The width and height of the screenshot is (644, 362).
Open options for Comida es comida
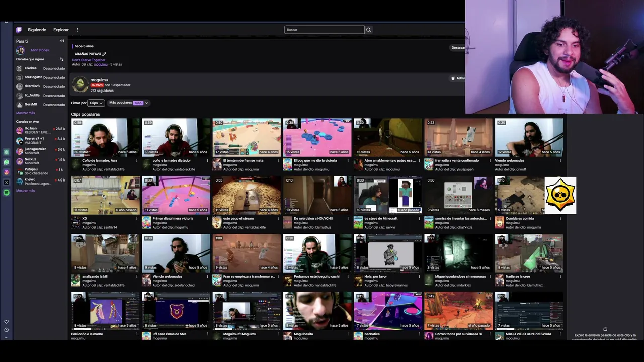pyautogui.click(x=560, y=219)
